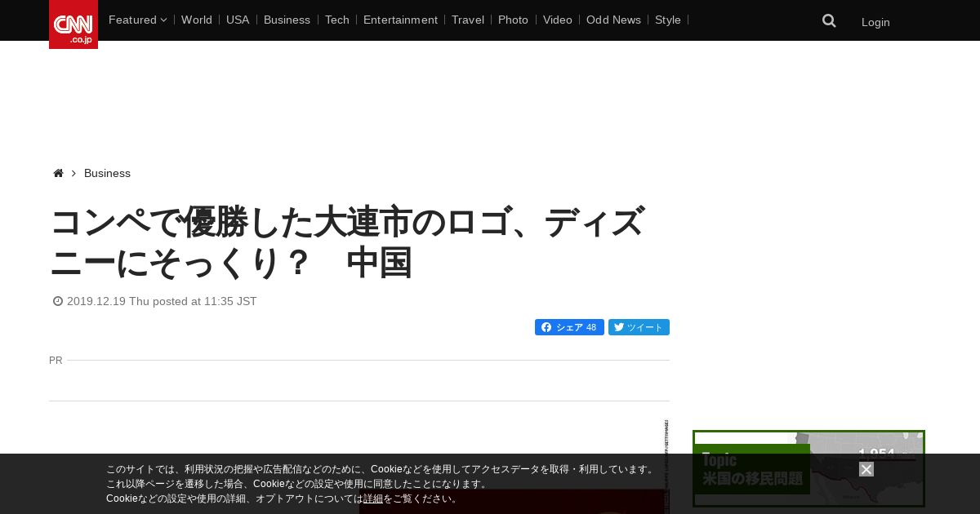
Task: Click the CNN.co.jp logo
Action: (x=73, y=24)
